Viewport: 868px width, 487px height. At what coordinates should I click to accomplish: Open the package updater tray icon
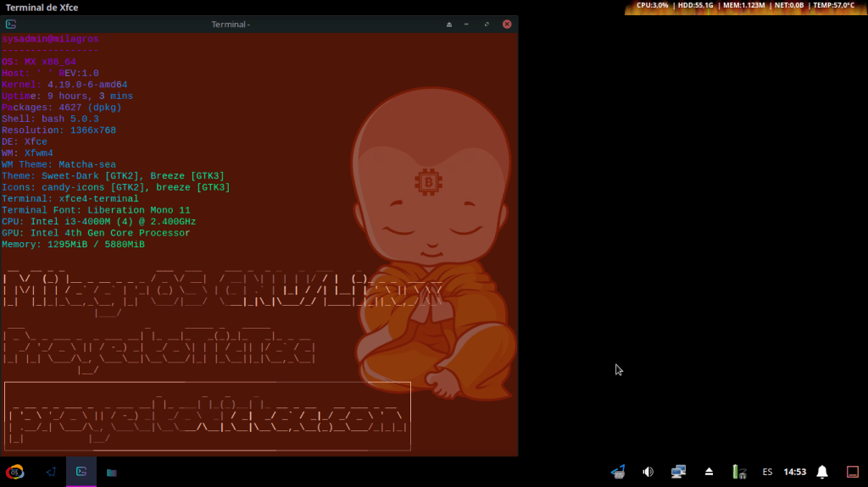tap(618, 472)
